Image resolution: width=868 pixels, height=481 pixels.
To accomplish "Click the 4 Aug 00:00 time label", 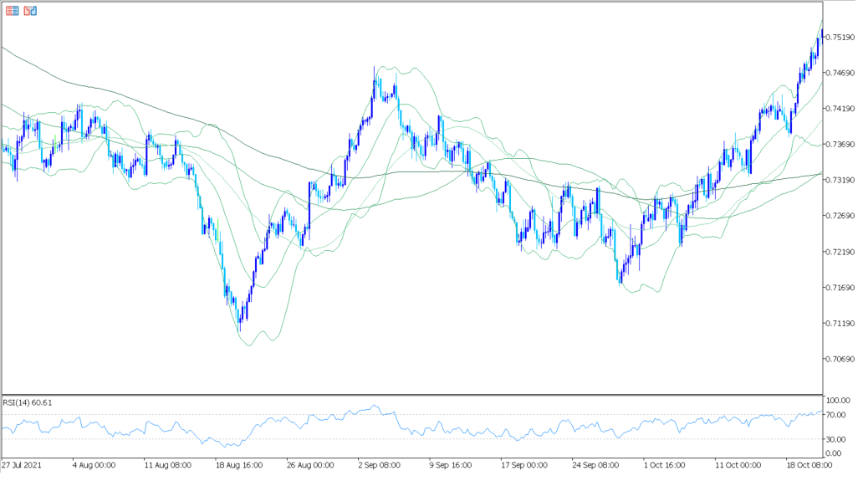I will click(x=94, y=465).
